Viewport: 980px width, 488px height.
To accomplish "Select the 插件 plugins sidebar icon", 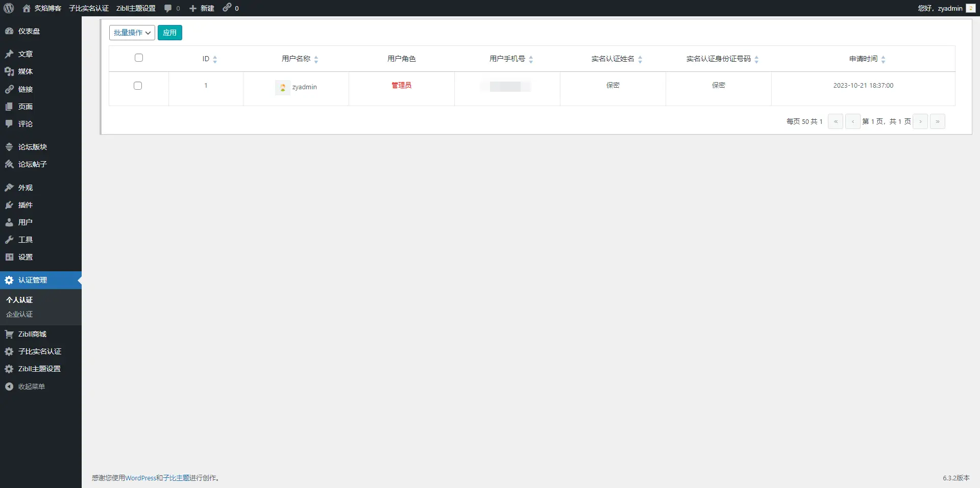I will pos(9,205).
